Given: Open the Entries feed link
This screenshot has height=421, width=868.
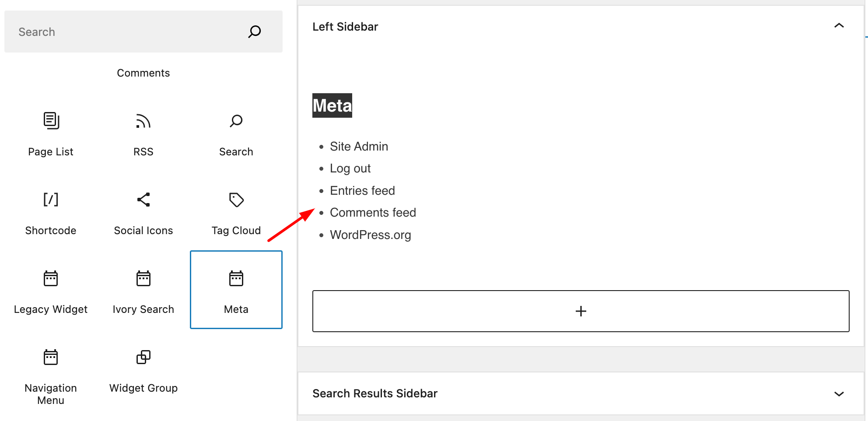Looking at the screenshot, I should (362, 190).
